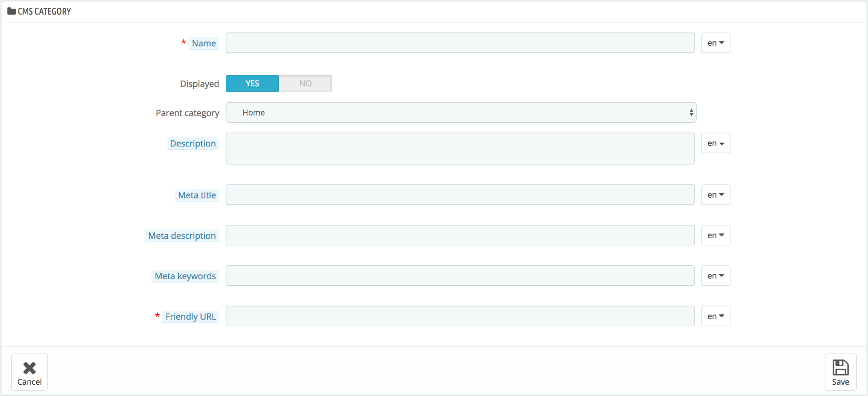Screen dimensions: 868x396
Task: Select the Meta keywords input field
Action: 460,276
